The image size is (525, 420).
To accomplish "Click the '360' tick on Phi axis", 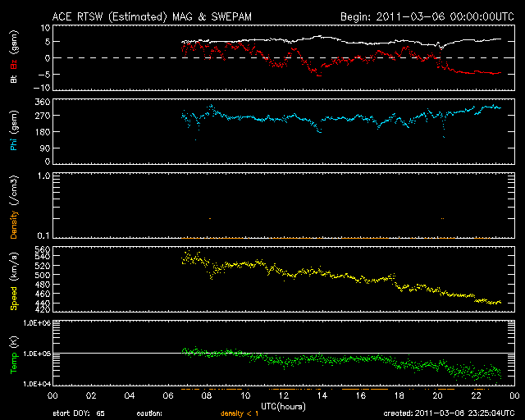I will (x=43, y=103).
